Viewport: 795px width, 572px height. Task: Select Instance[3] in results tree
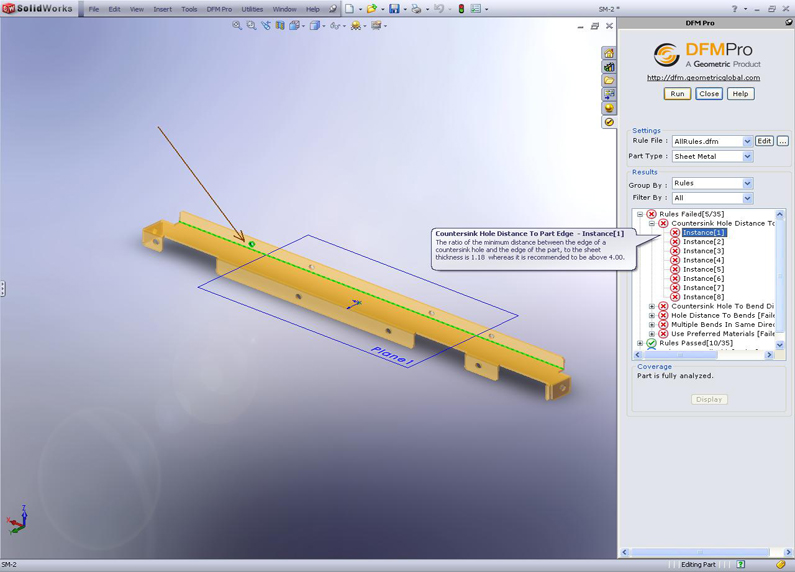[703, 251]
